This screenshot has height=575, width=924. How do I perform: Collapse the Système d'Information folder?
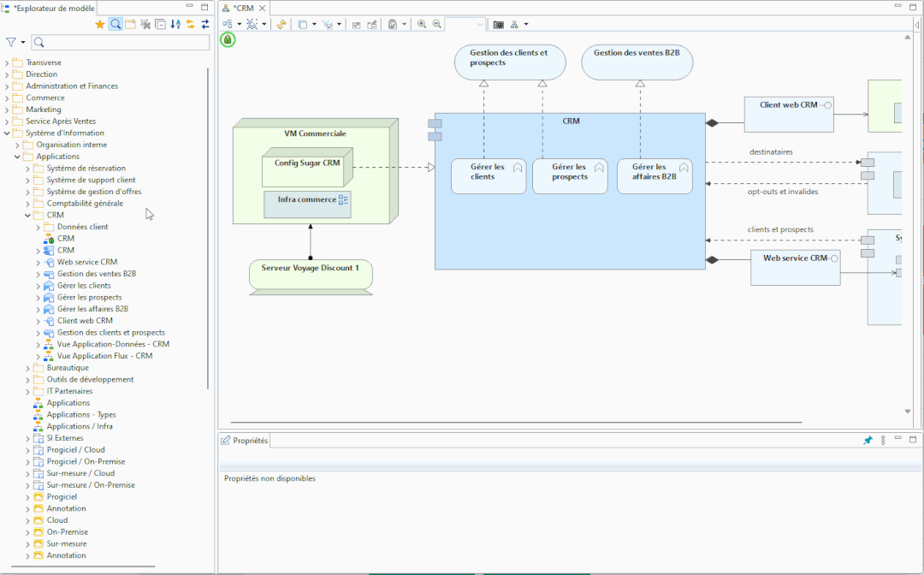(x=7, y=133)
